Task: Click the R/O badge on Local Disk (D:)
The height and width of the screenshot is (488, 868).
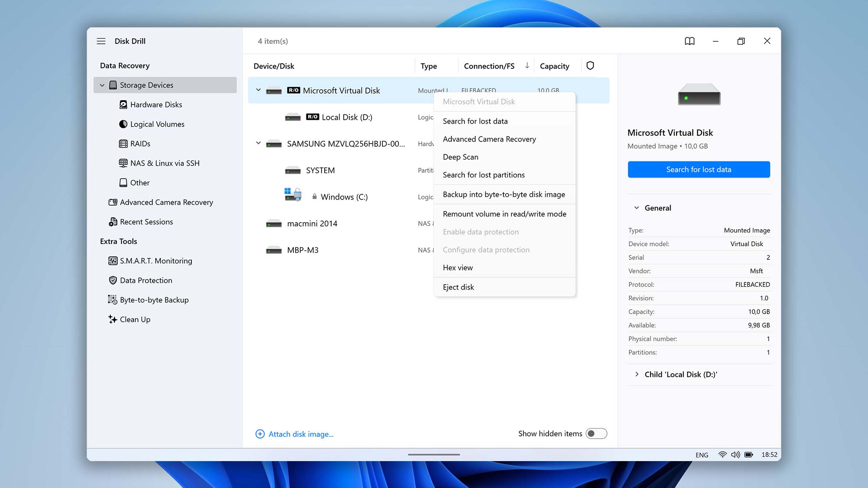Action: tap(312, 117)
